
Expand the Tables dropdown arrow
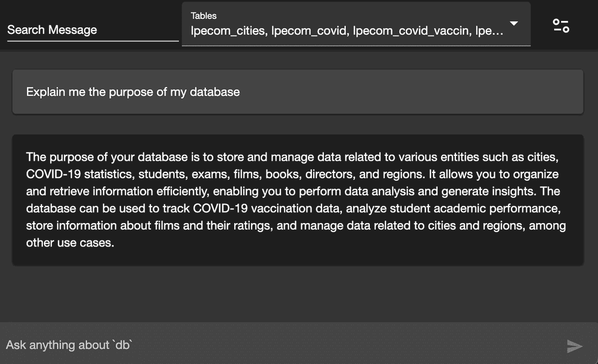pos(514,24)
